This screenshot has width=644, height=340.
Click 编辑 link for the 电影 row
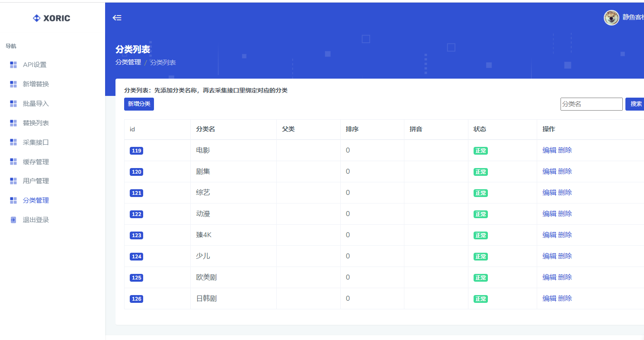(549, 150)
